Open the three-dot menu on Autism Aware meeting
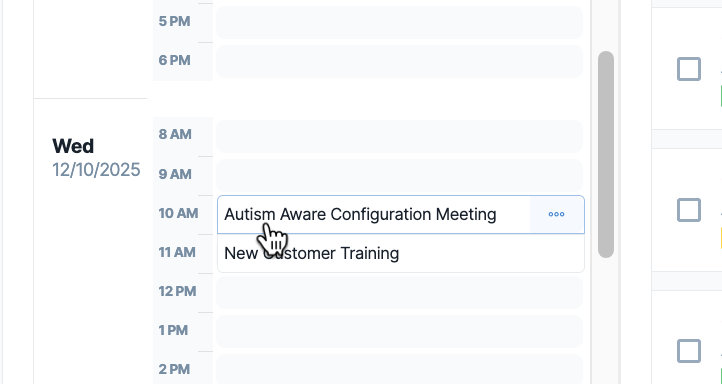The width and height of the screenshot is (722, 384). (556, 215)
